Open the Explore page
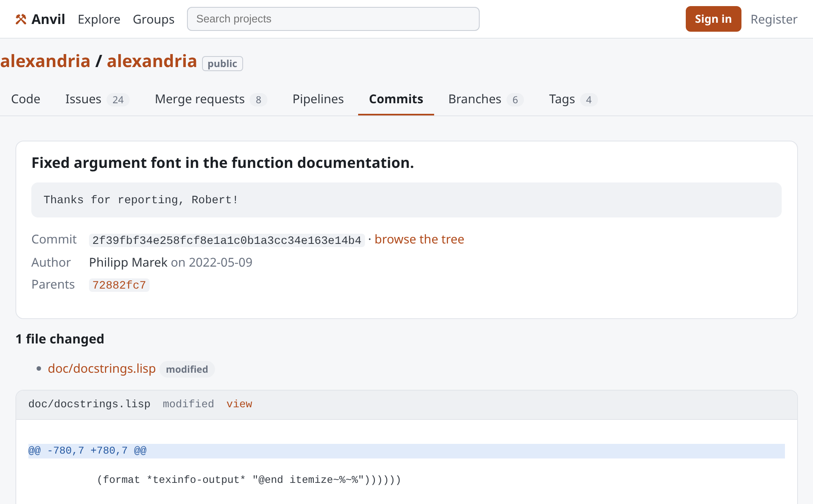Image resolution: width=813 pixels, height=504 pixels. click(x=99, y=19)
